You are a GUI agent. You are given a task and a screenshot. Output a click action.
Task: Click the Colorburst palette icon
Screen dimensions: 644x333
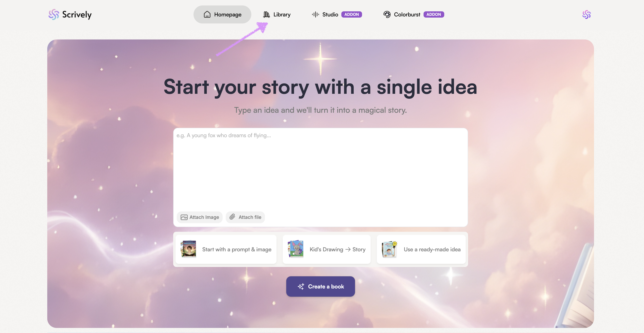387,14
